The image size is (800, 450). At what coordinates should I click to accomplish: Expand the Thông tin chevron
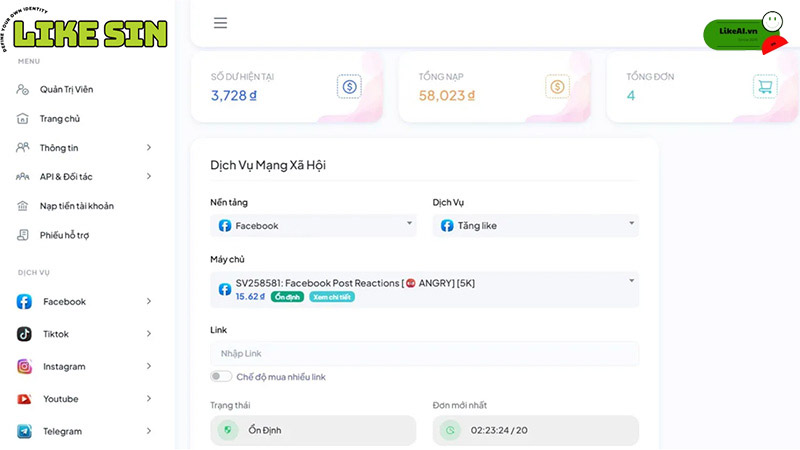149,147
